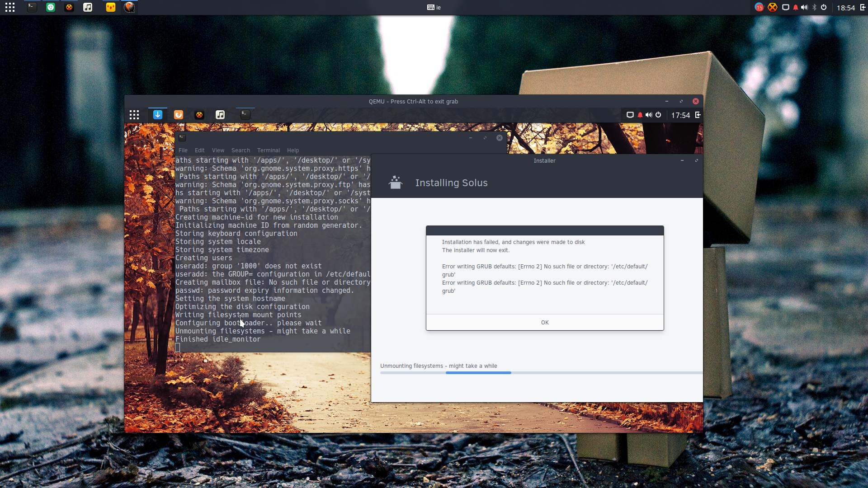Close the terminal window in the guest
Screen dimensions: 868x488
pos(500,138)
